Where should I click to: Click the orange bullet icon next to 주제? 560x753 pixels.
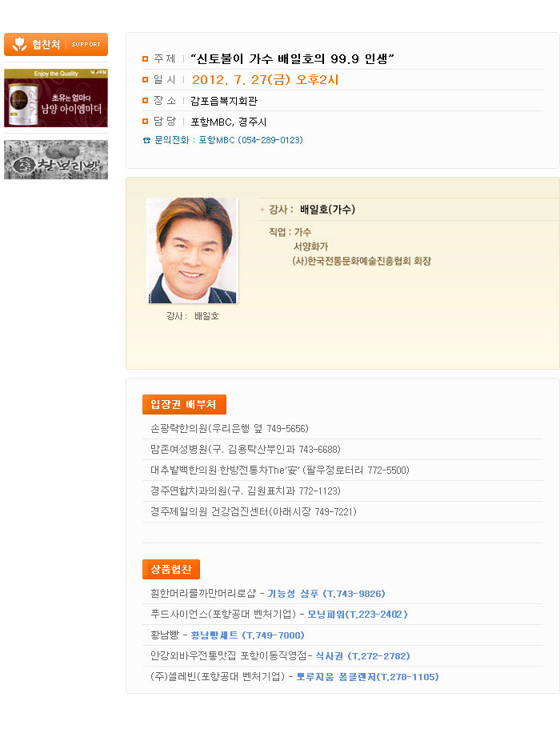[x=146, y=59]
